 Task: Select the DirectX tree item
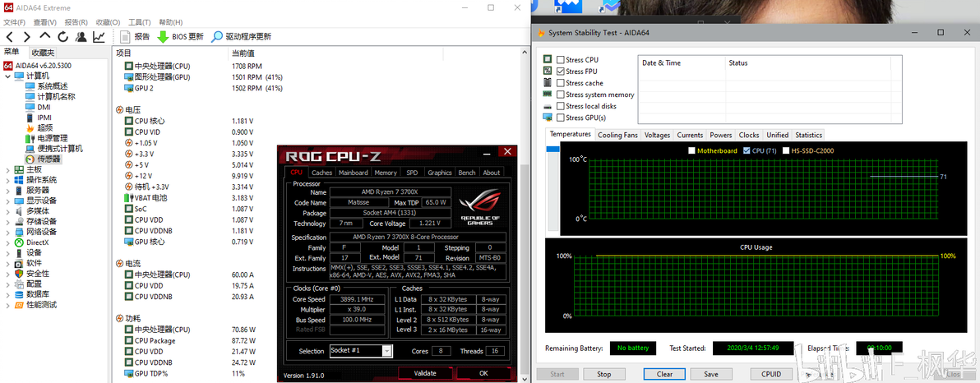31,242
